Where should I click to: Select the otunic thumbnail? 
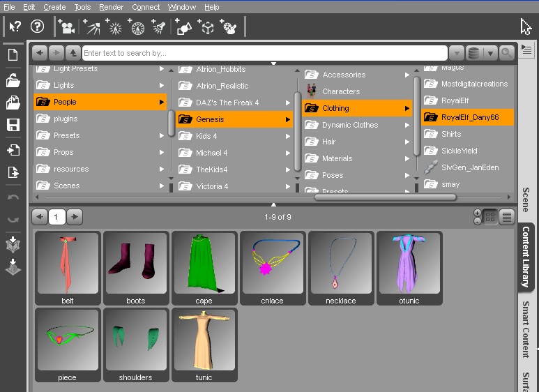(409, 269)
